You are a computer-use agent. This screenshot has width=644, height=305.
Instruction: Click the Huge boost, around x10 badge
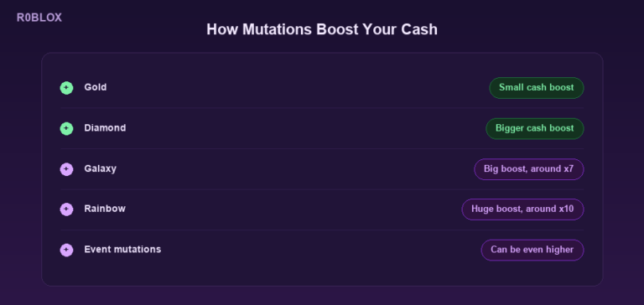point(523,209)
